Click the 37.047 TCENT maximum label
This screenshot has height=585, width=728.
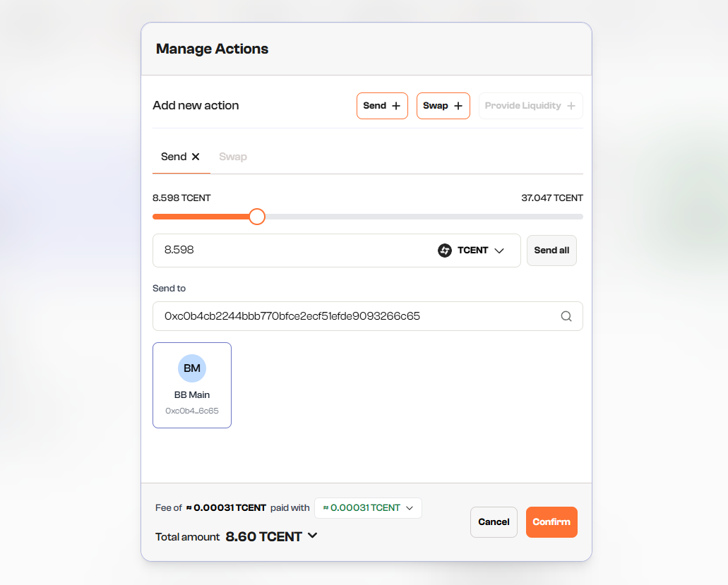(551, 198)
